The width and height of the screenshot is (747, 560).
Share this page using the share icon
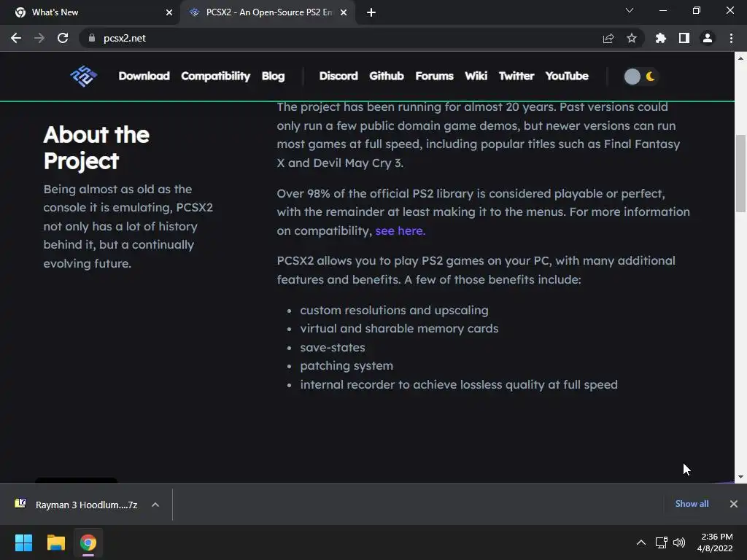pos(608,38)
